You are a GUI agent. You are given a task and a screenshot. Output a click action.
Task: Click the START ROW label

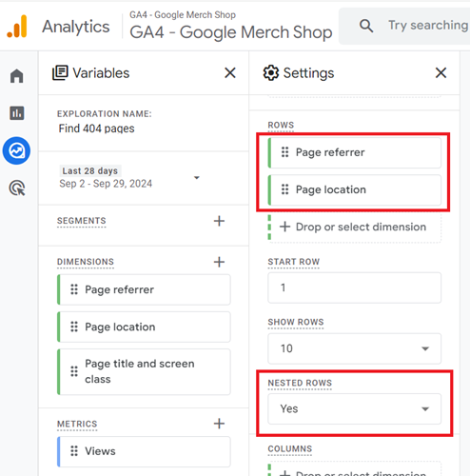[294, 262]
